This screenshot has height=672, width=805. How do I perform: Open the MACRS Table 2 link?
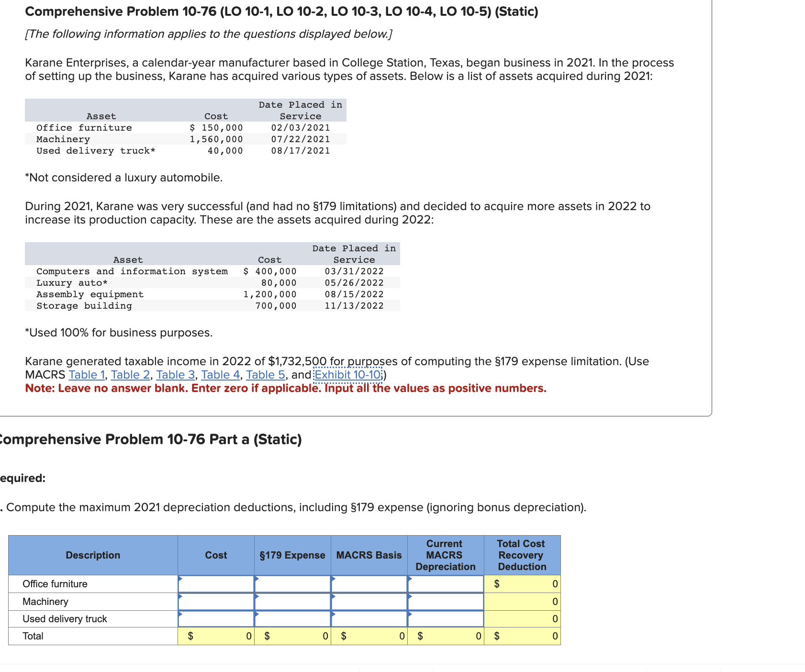pos(130,375)
